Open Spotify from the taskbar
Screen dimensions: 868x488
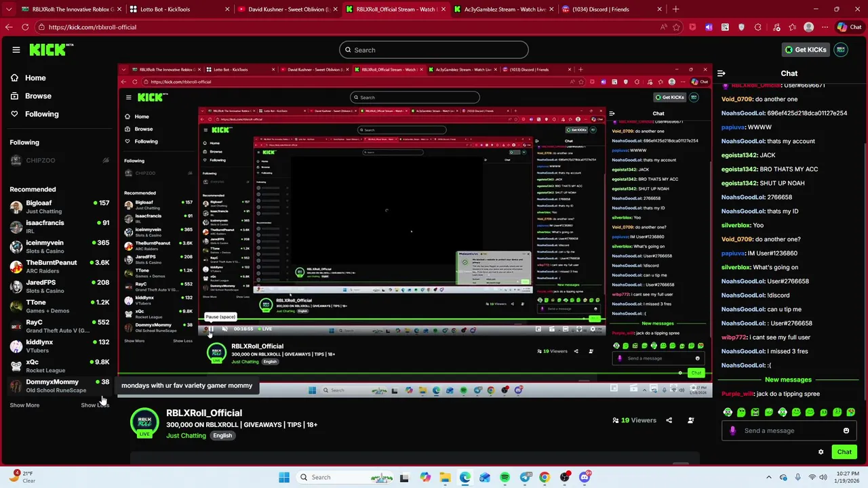[x=505, y=477]
